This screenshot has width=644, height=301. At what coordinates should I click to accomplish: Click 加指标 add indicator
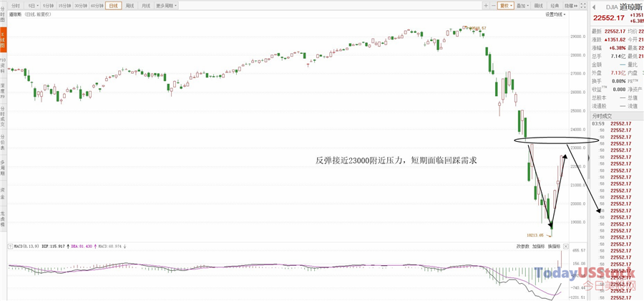(538, 247)
